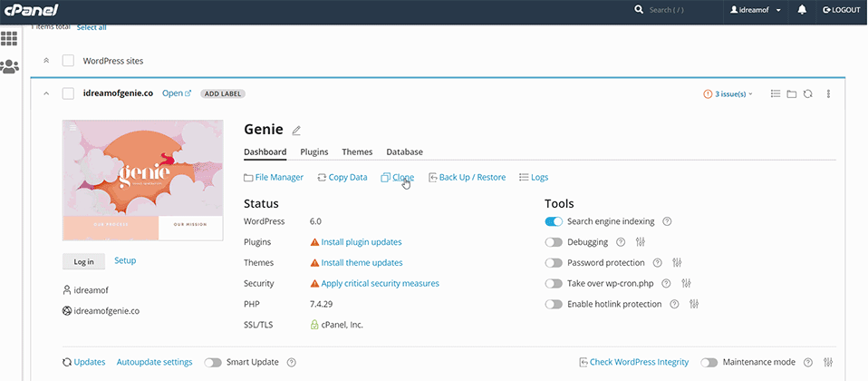Toggle Take over wp-cron.php

pos(554,283)
